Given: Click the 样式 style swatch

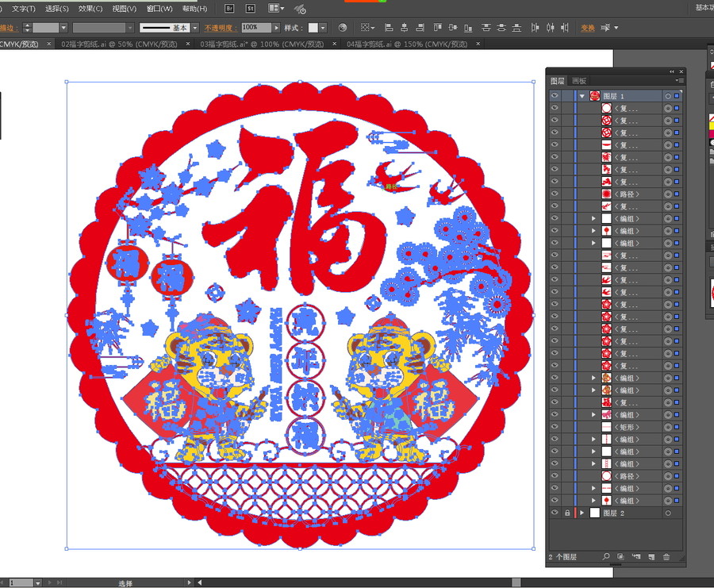Looking at the screenshot, I should [313, 28].
